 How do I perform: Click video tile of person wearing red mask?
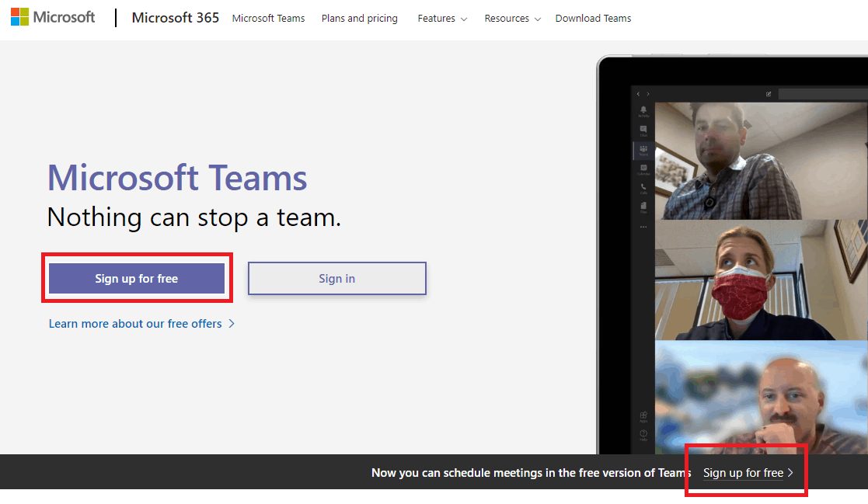tap(762, 280)
